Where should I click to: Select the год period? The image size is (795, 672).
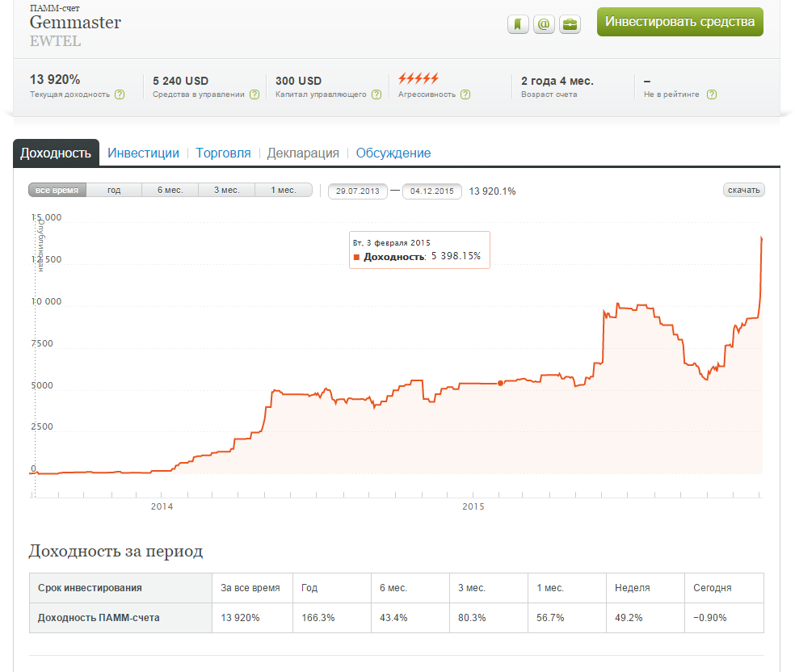(114, 190)
